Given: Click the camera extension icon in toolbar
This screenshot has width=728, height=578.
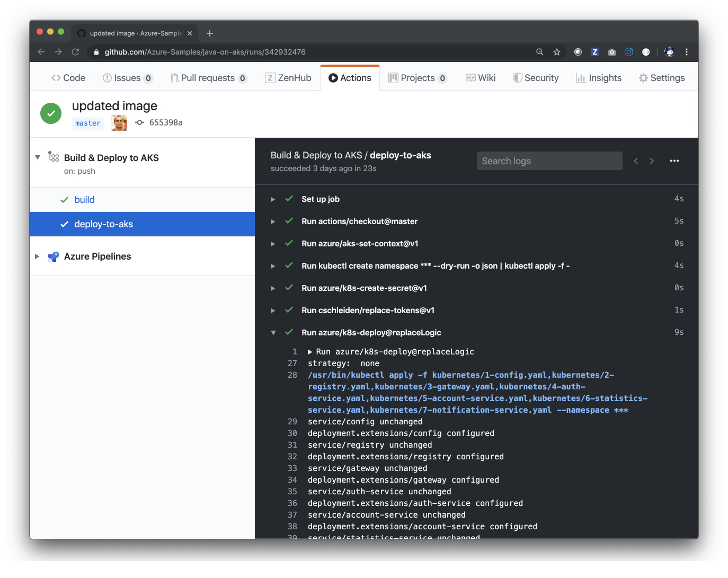Looking at the screenshot, I should tap(612, 52).
